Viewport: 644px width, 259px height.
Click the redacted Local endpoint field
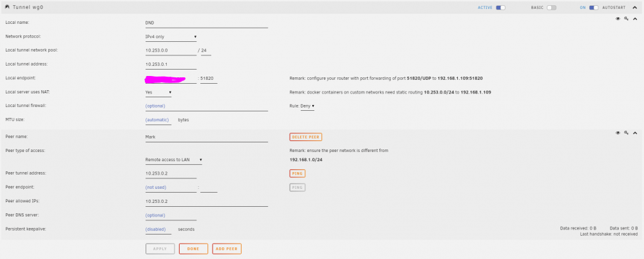(x=171, y=79)
